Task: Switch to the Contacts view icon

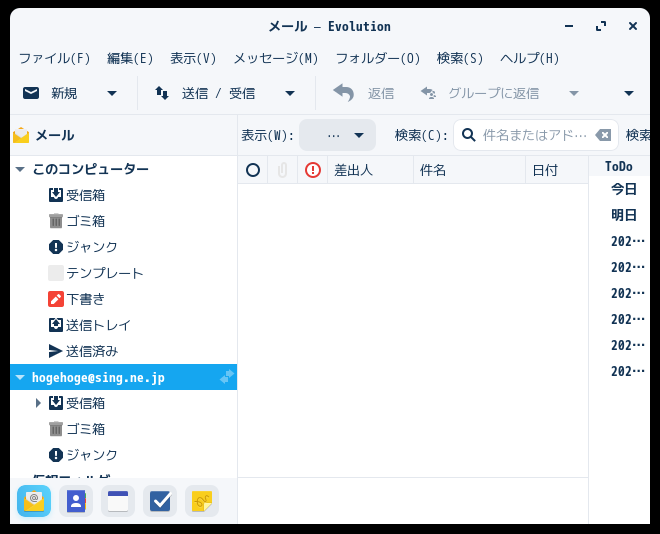Action: point(76,501)
